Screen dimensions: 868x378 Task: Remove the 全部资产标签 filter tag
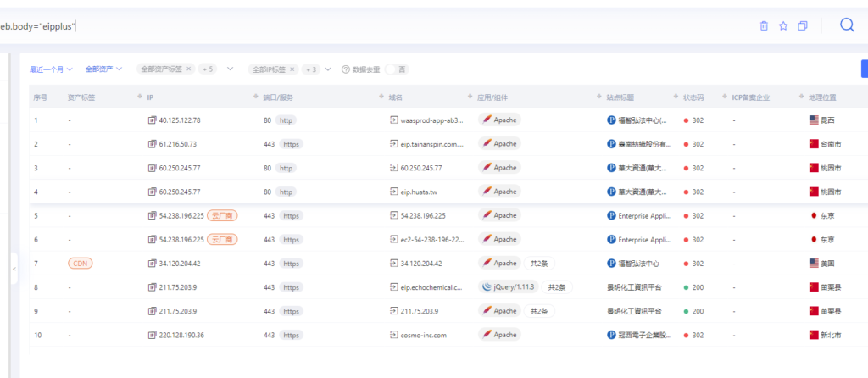tap(188, 69)
